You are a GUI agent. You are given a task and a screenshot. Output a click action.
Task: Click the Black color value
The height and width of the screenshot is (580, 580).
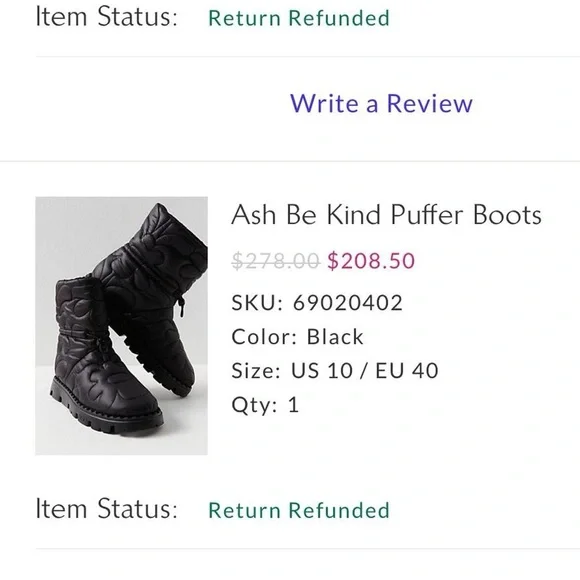(x=335, y=337)
